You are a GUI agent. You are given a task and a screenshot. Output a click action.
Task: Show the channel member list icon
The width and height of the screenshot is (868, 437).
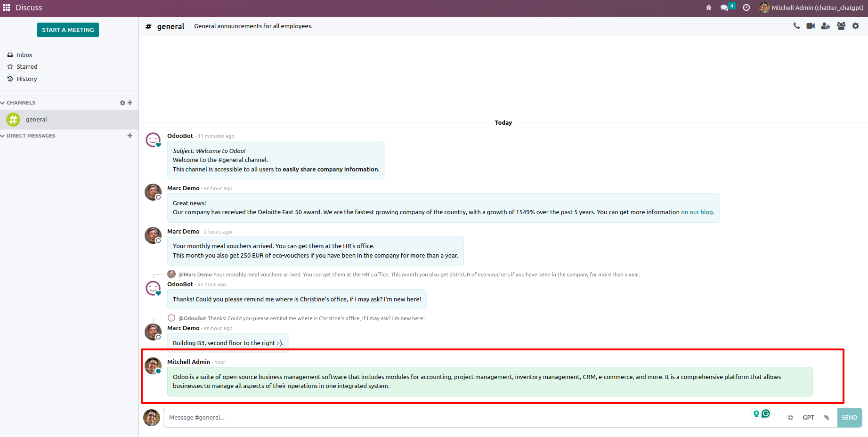pos(841,26)
